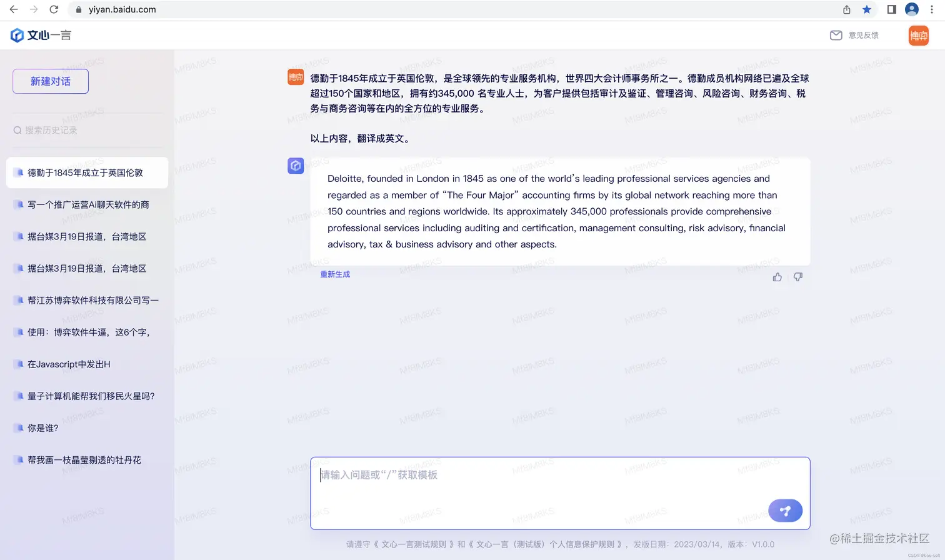Click the prompt text 以上内容，翻译成英文。
The image size is (945, 560).
[x=361, y=138]
